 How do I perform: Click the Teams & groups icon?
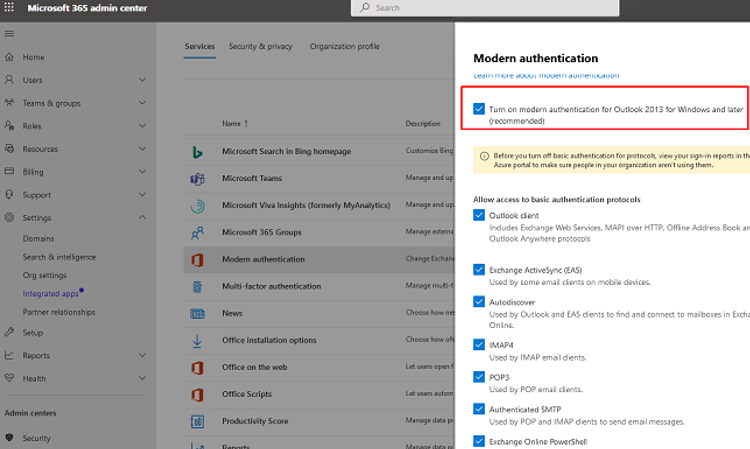tap(9, 103)
